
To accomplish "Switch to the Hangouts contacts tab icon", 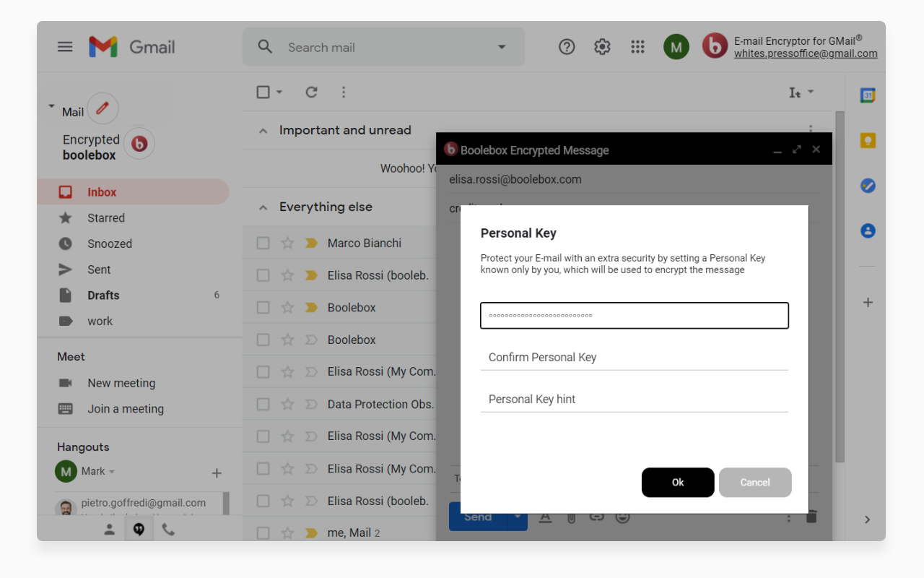I will [x=109, y=530].
